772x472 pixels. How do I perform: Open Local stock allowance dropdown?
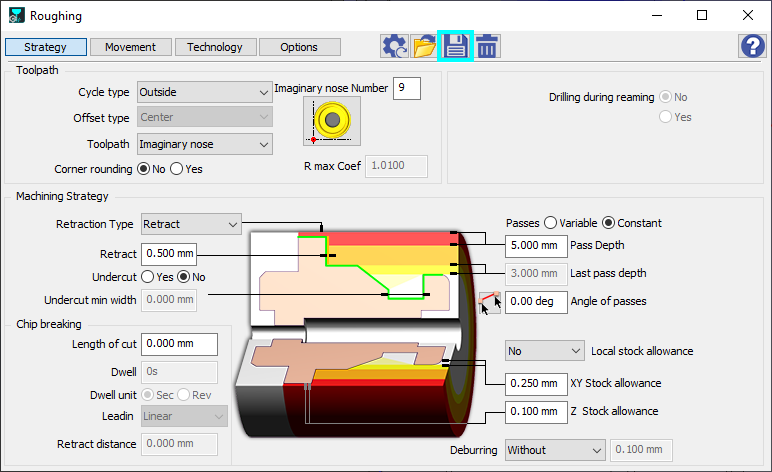[x=544, y=351]
